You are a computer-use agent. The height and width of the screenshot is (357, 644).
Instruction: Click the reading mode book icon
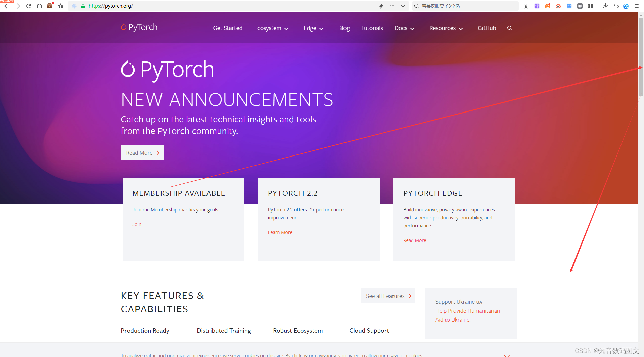click(x=580, y=6)
